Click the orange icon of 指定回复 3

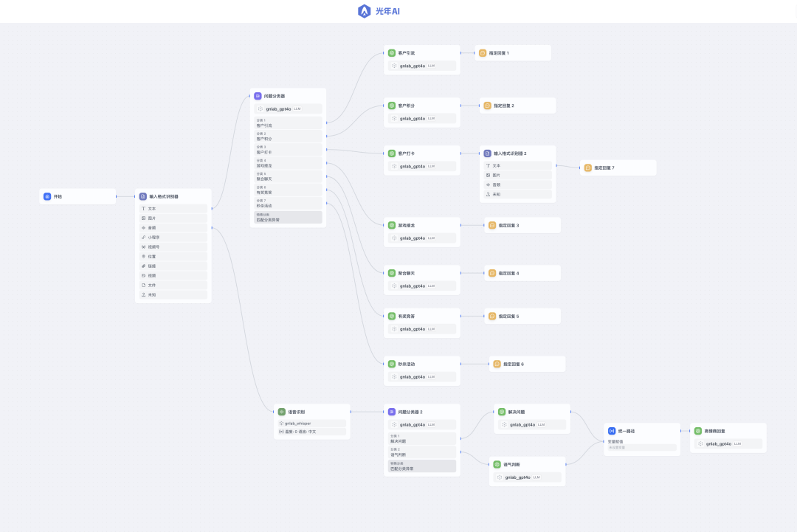click(492, 225)
